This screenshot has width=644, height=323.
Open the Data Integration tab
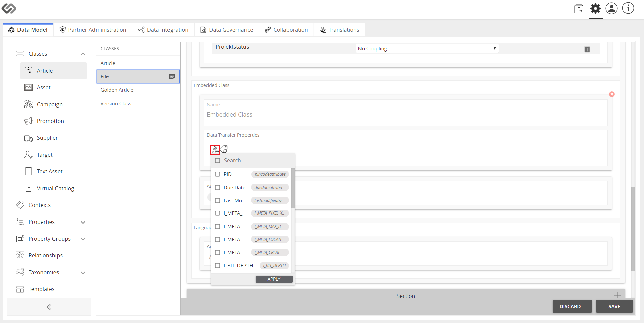pos(163,30)
